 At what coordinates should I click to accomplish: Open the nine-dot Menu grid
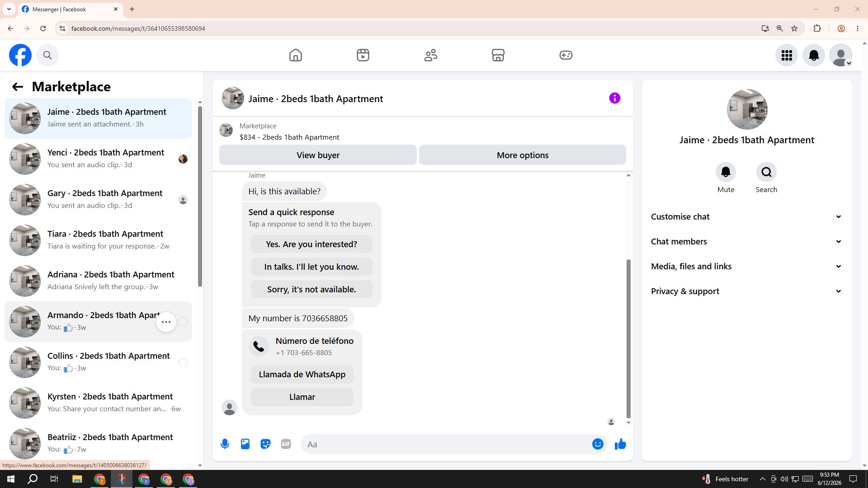tap(787, 55)
